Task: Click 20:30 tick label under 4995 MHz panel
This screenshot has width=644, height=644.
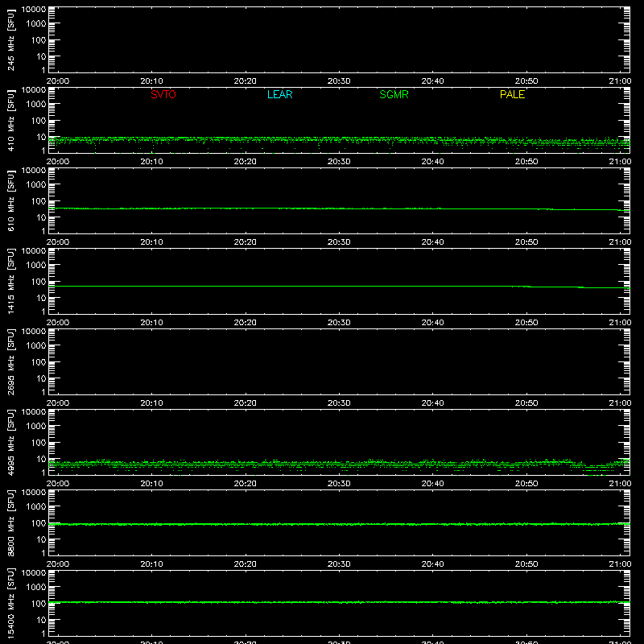Action: click(x=339, y=484)
